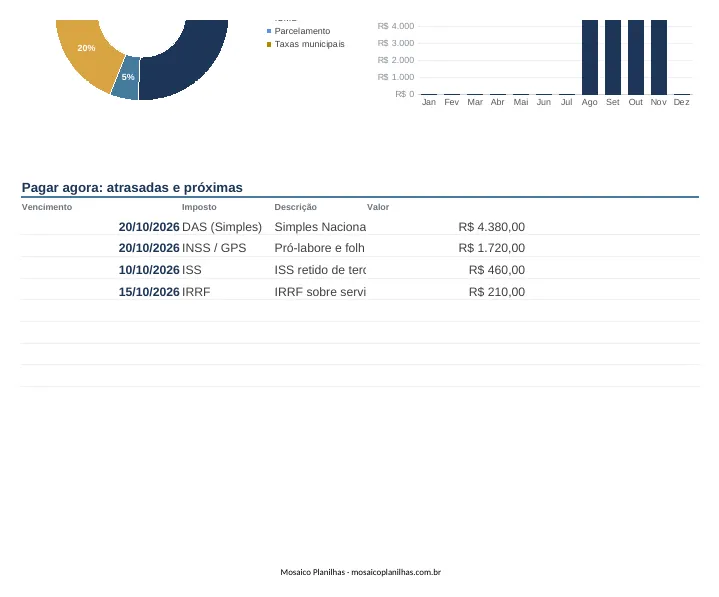Click the Pagar agora section heading

pos(132,188)
